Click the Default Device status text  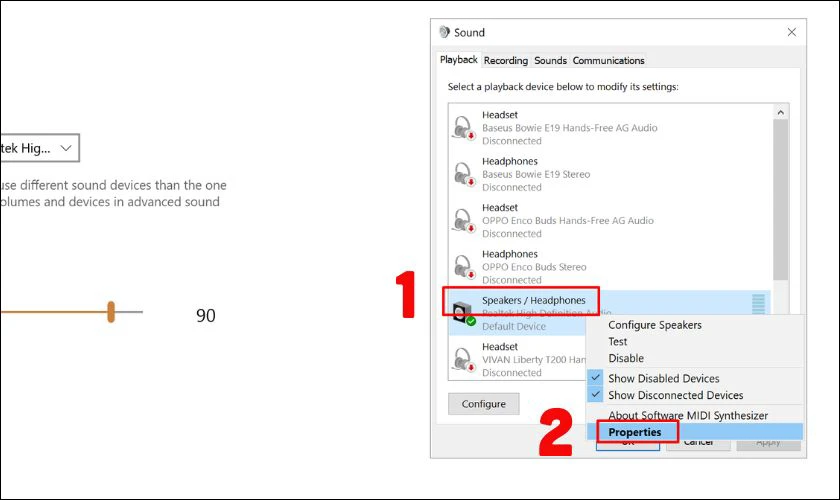pyautogui.click(x=514, y=326)
